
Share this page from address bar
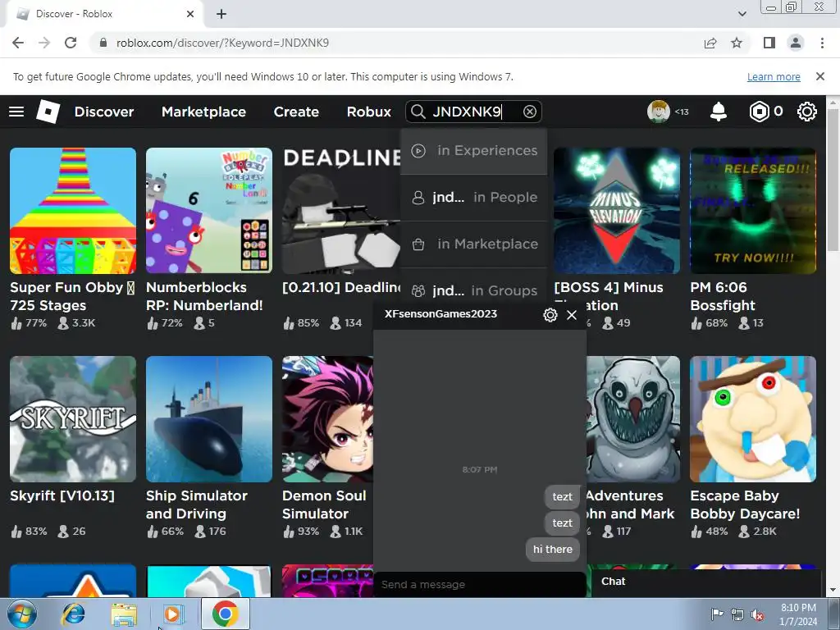(x=710, y=43)
